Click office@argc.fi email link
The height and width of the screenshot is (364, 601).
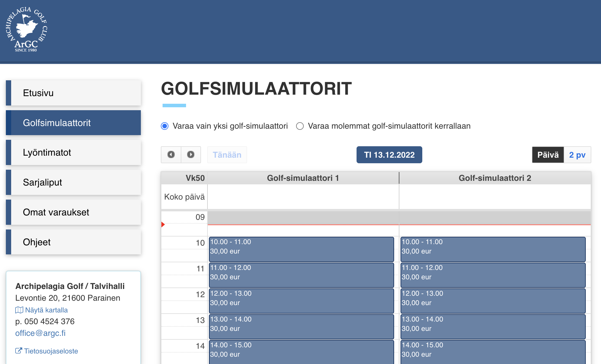point(40,333)
